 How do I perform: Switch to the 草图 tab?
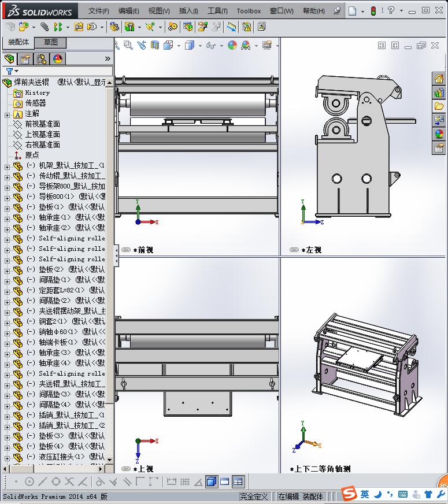[50, 42]
